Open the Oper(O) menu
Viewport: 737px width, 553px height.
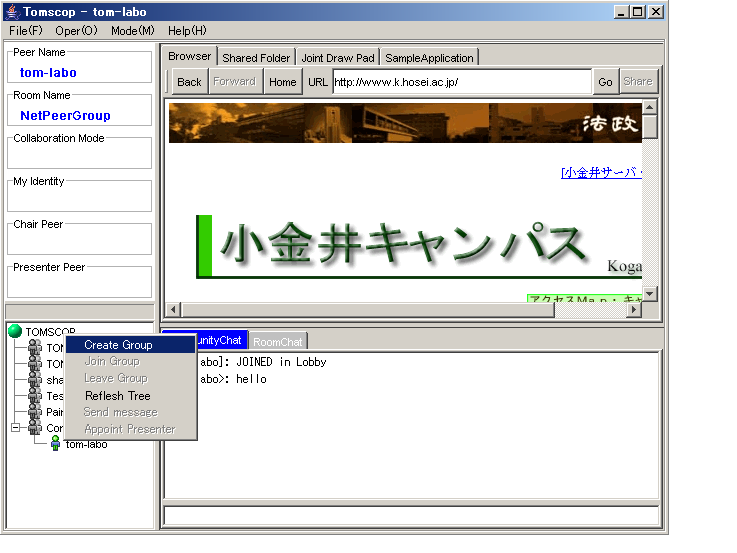pos(76,31)
